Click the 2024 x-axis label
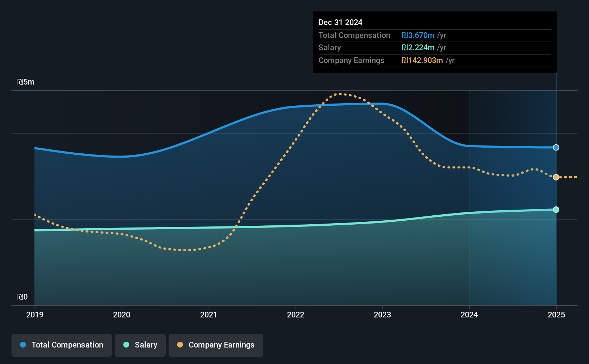 pos(469,315)
